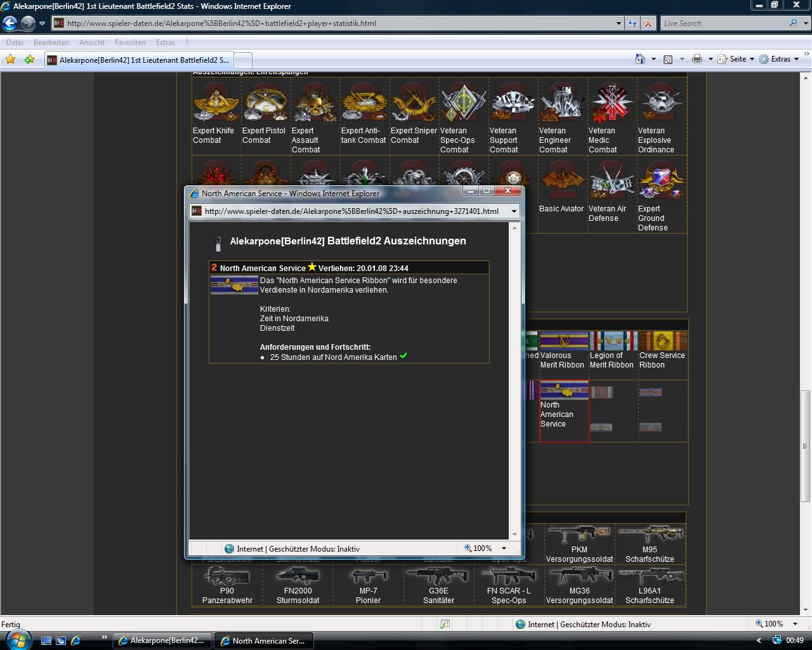Open the L96A1 Scharfschütze rifle image
Viewport: 812px width, 650px height.
[650, 576]
